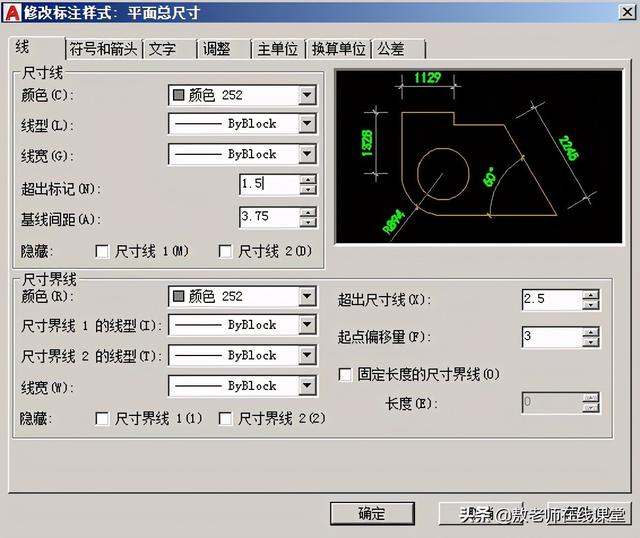Increase 基线间距(A) value with up arrow
Image resolution: width=640 pixels, height=538 pixels.
coord(308,212)
